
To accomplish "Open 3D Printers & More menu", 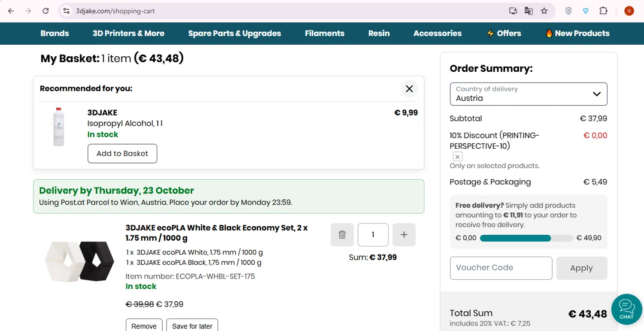I will click(x=128, y=34).
